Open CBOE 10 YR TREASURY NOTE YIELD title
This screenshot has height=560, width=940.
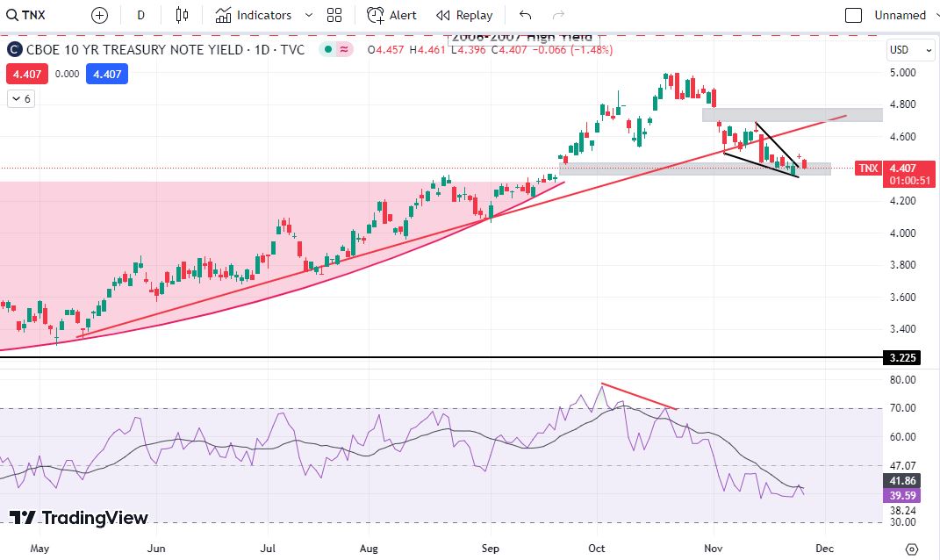165,50
